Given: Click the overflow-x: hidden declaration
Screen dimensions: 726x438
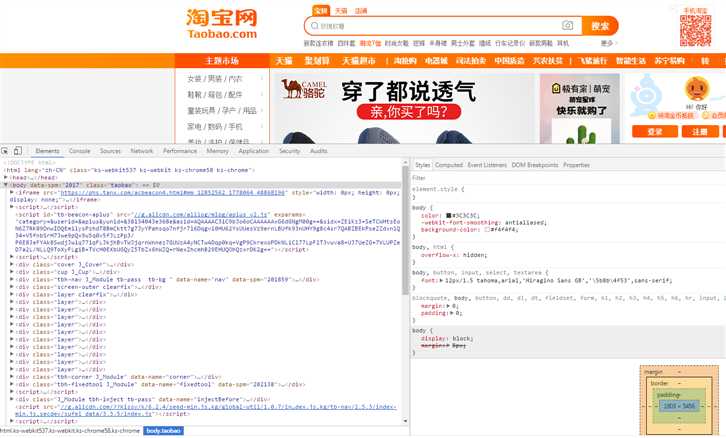Looking at the screenshot, I should click(x=454, y=255).
